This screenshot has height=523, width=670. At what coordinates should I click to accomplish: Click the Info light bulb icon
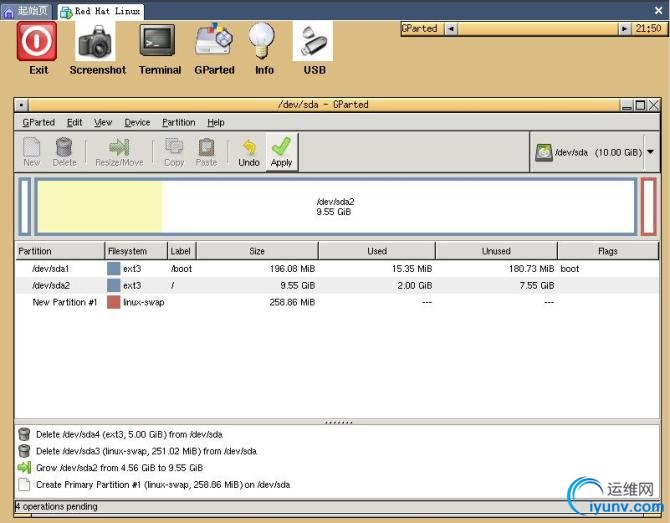point(262,41)
